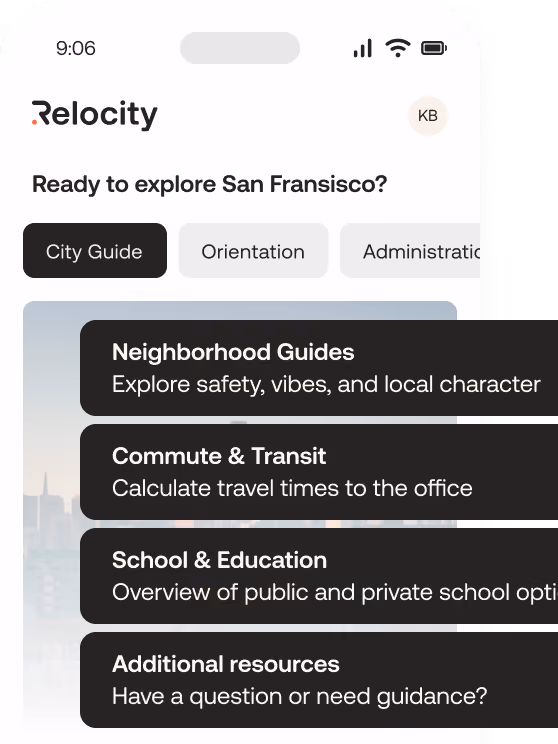This screenshot has height=744, width=558.
Task: Open the KB profile avatar
Action: pyautogui.click(x=428, y=116)
